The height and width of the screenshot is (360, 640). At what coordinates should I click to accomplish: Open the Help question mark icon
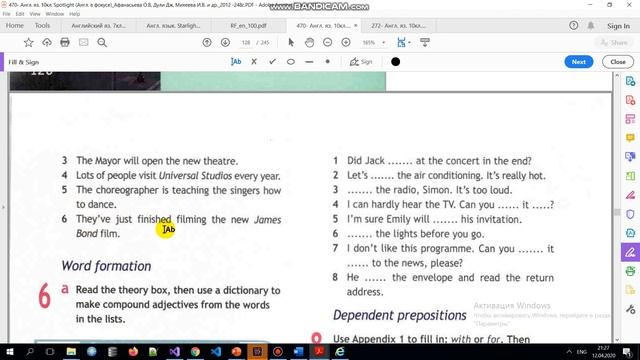[x=573, y=25]
